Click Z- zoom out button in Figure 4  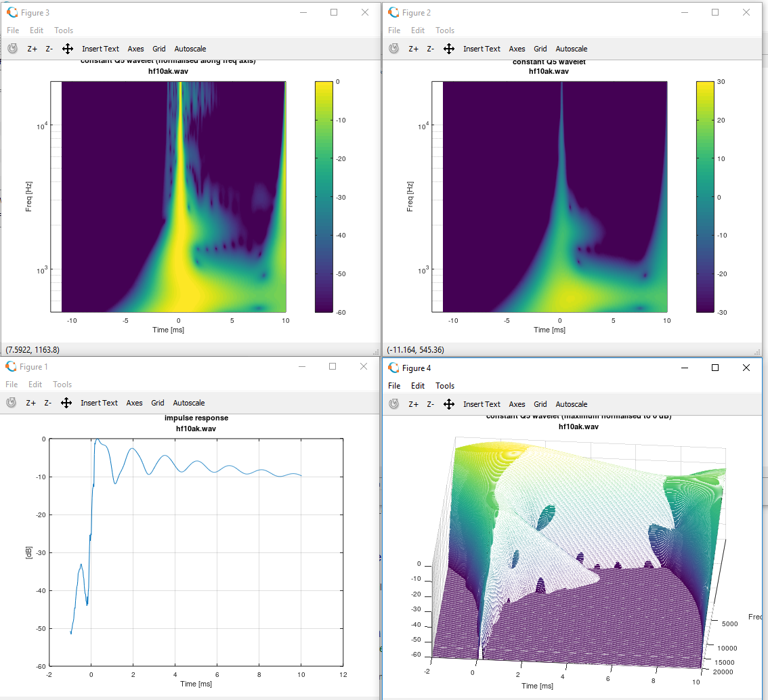(x=431, y=404)
